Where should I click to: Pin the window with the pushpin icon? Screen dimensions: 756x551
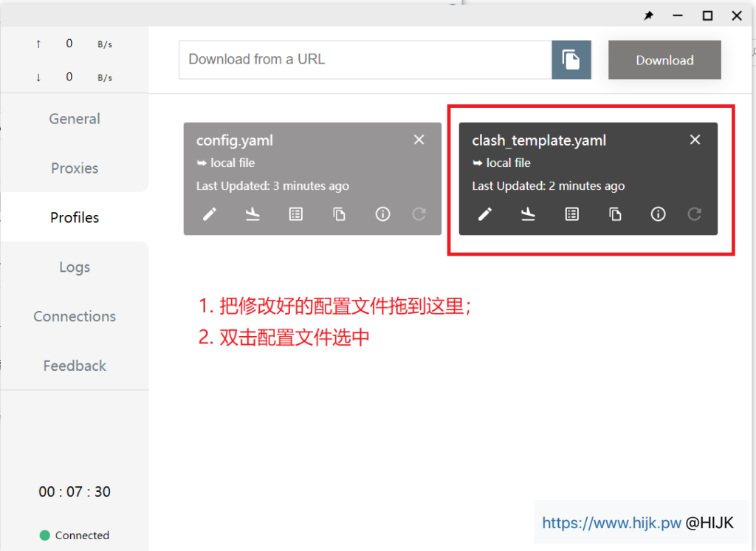tap(649, 16)
